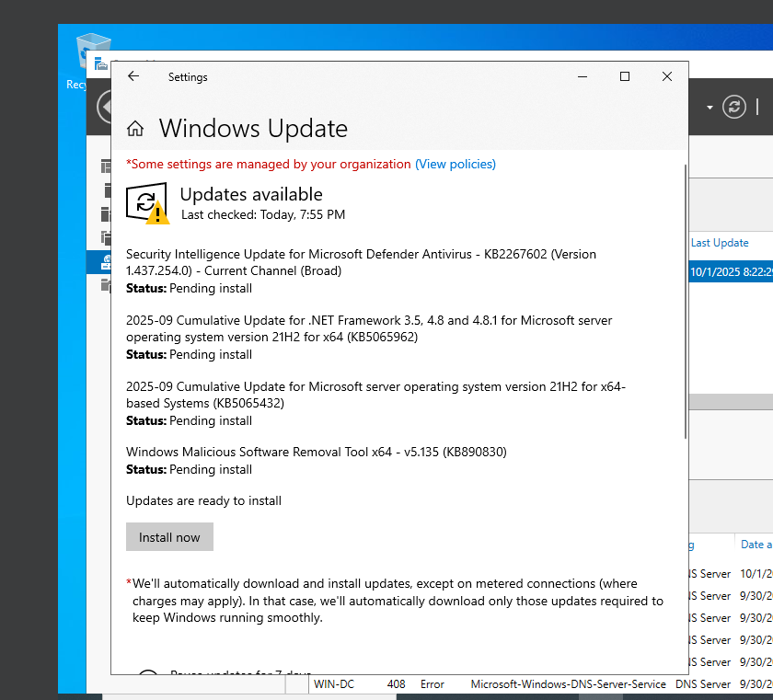773x700 pixels.
Task: Select the KB5065962 .NET Framework update text
Action: pos(369,328)
